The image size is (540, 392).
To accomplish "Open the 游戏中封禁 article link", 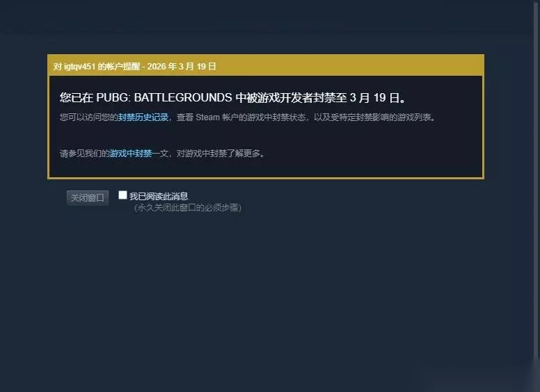I will click(x=131, y=154).
